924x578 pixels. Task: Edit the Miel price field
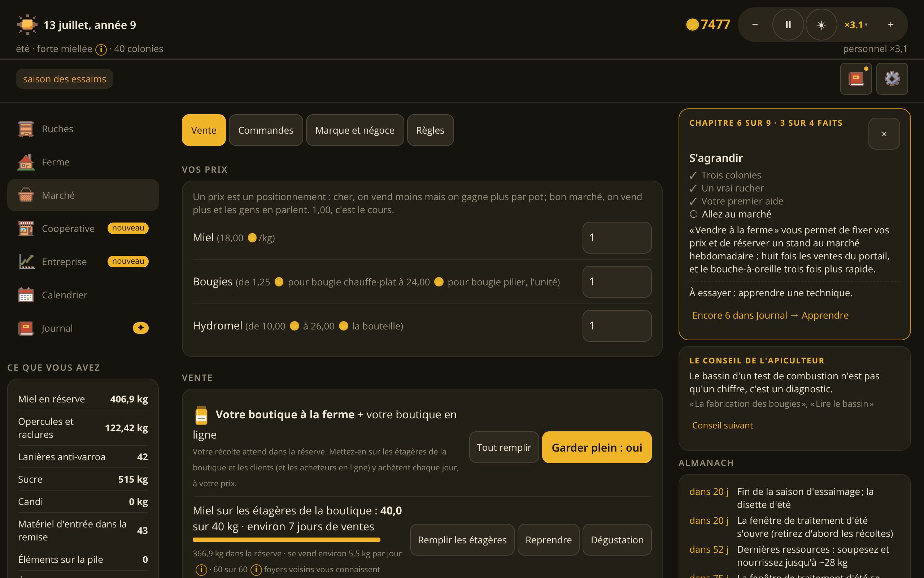click(x=616, y=238)
